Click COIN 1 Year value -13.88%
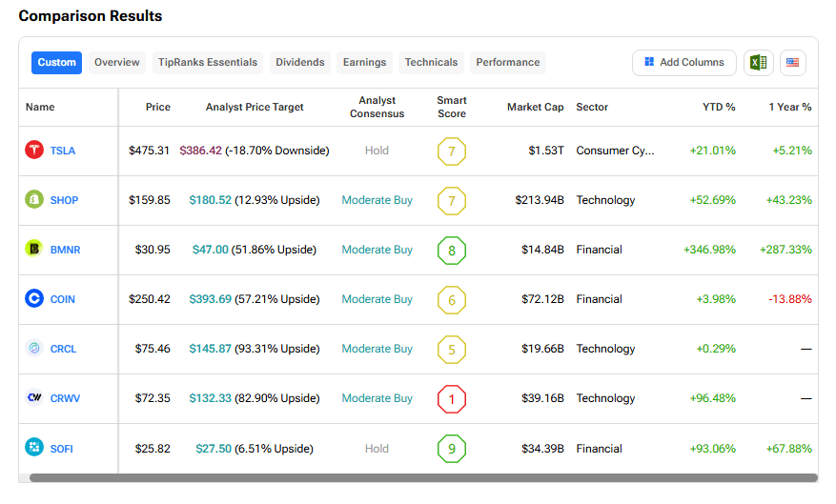The image size is (836, 504). click(790, 299)
